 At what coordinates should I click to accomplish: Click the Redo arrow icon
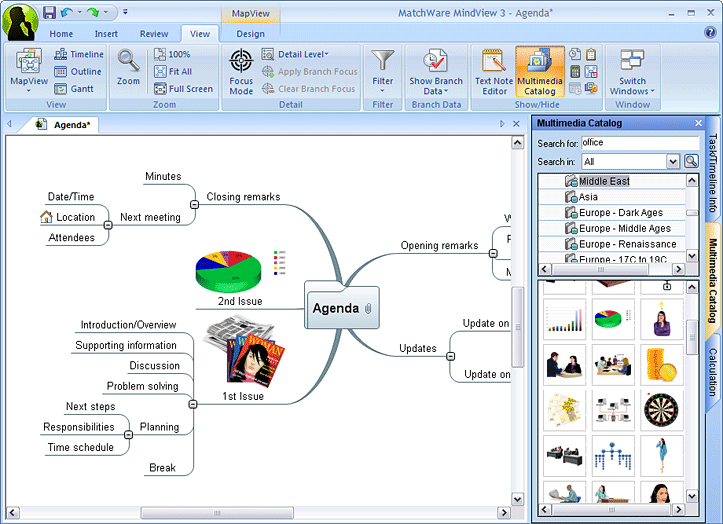(x=93, y=12)
